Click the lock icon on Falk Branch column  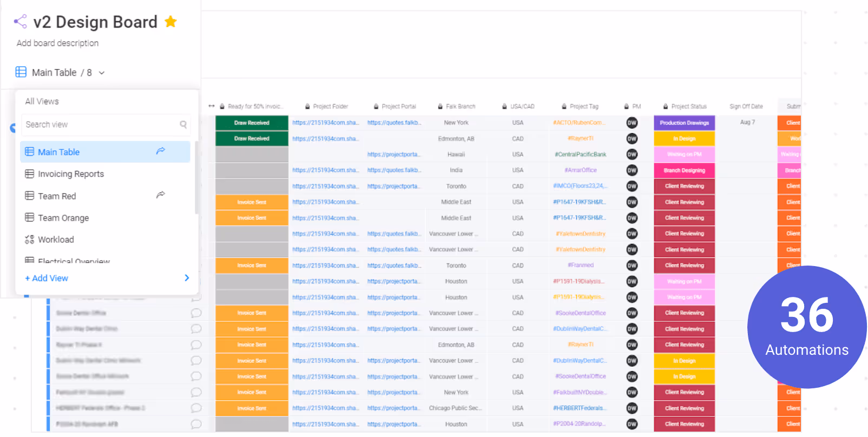click(x=440, y=107)
